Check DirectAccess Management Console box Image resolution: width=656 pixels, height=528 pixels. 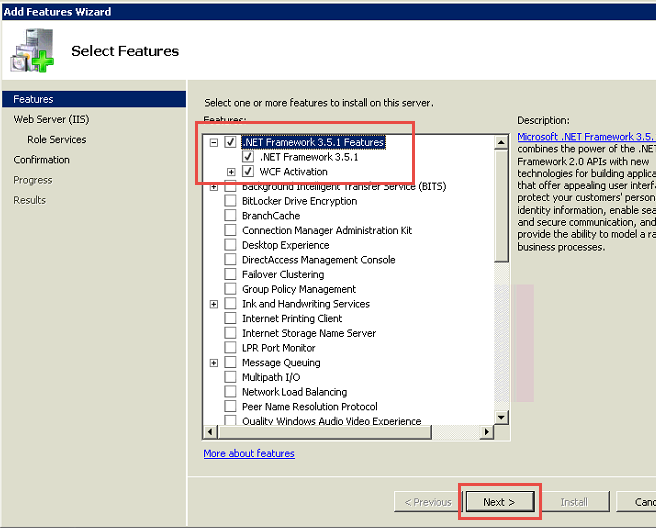click(230, 259)
